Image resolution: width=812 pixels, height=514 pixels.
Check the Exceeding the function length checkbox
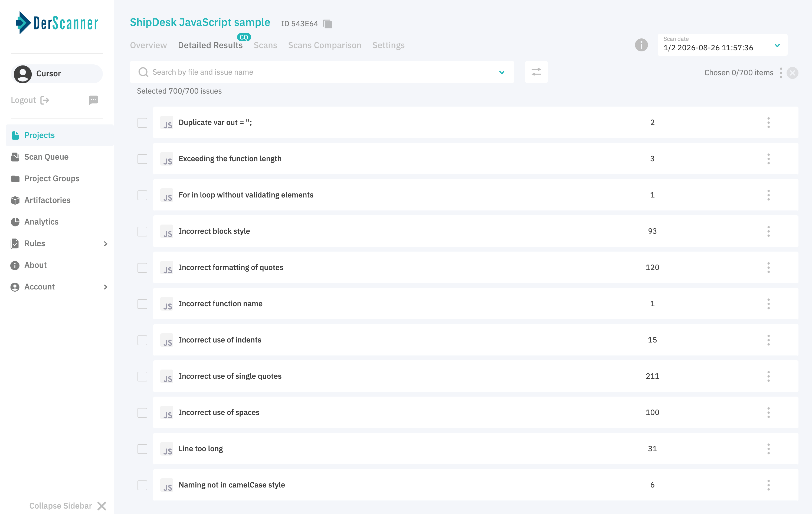point(142,159)
